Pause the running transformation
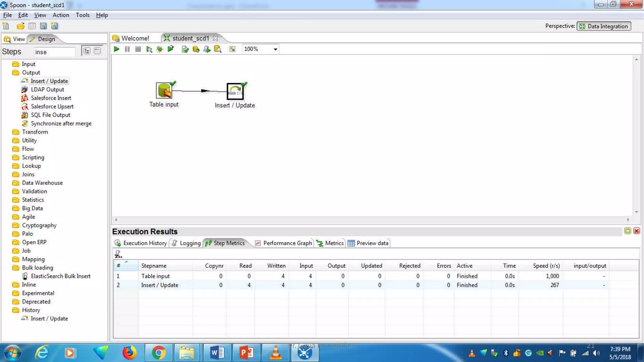Image resolution: width=644 pixels, height=362 pixels. pos(127,49)
